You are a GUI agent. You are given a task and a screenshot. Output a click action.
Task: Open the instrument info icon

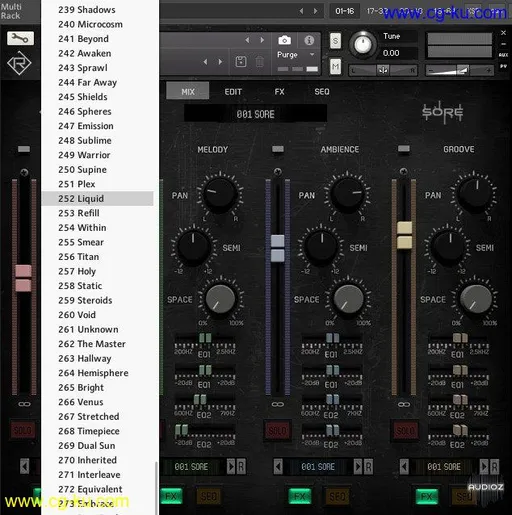click(x=309, y=40)
